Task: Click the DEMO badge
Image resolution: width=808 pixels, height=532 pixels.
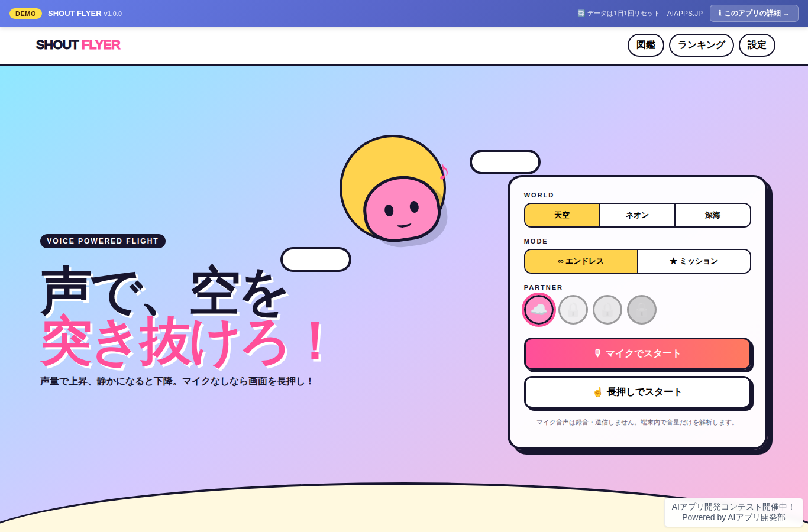Action: click(x=25, y=14)
